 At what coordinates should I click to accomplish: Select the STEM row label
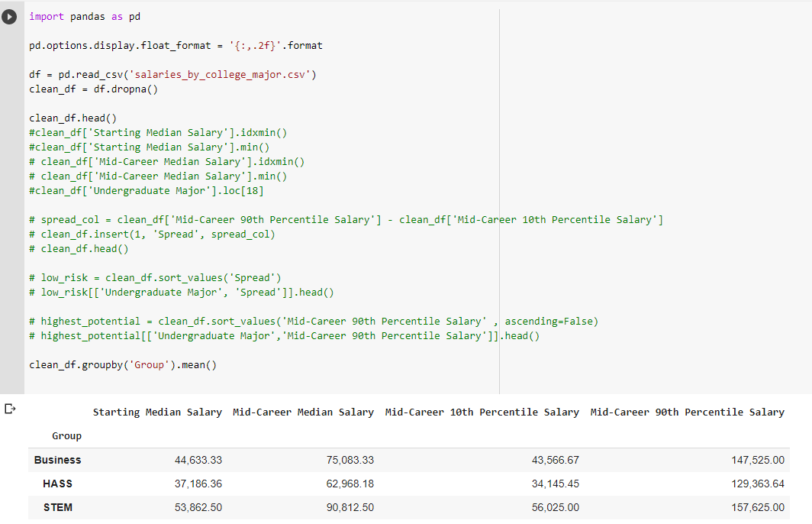tap(57, 507)
